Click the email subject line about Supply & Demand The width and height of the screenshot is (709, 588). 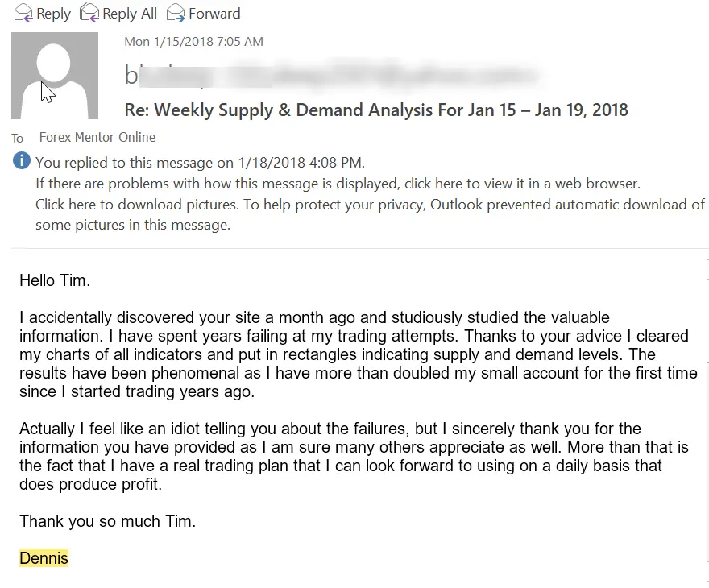[x=375, y=109]
